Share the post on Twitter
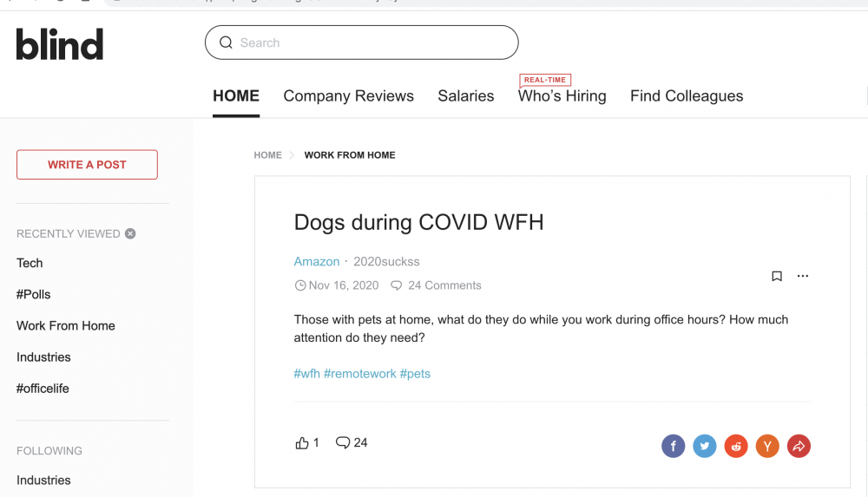Image resolution: width=868 pixels, height=497 pixels. click(x=705, y=446)
